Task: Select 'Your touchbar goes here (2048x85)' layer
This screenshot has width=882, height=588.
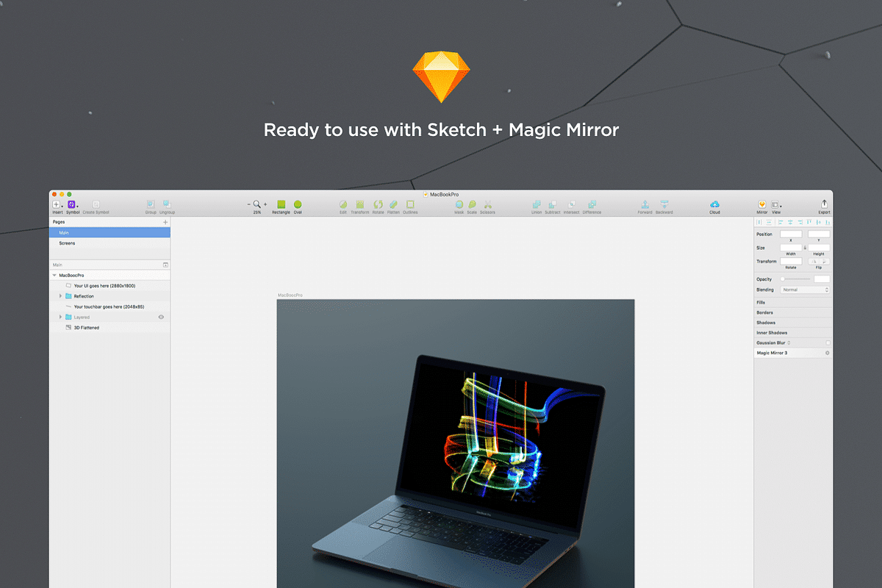Action: click(x=108, y=306)
